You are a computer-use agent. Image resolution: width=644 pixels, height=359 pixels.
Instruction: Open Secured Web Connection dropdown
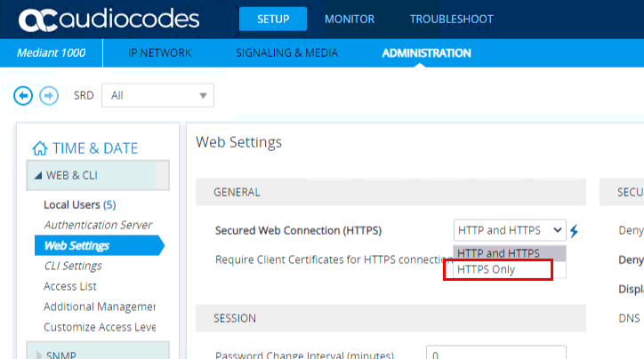click(509, 230)
